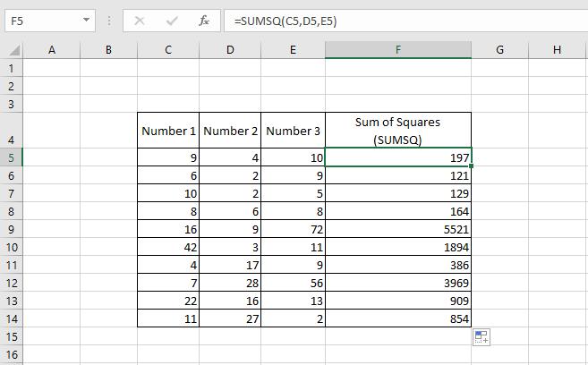This screenshot has height=365, width=588.
Task: Select row 2 header
Action: point(12,86)
